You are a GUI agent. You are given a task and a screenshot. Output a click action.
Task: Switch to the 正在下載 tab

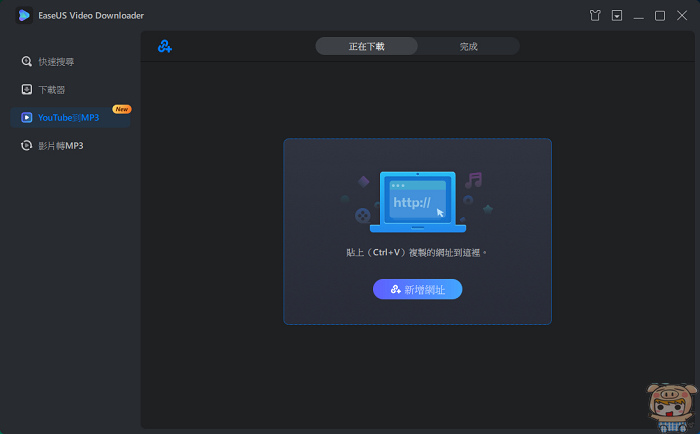tap(367, 46)
